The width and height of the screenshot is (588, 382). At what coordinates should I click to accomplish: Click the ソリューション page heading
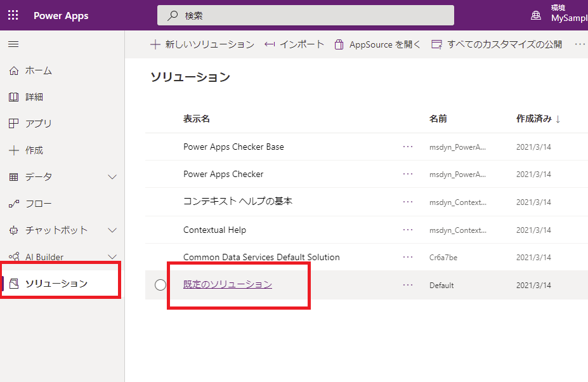point(190,77)
